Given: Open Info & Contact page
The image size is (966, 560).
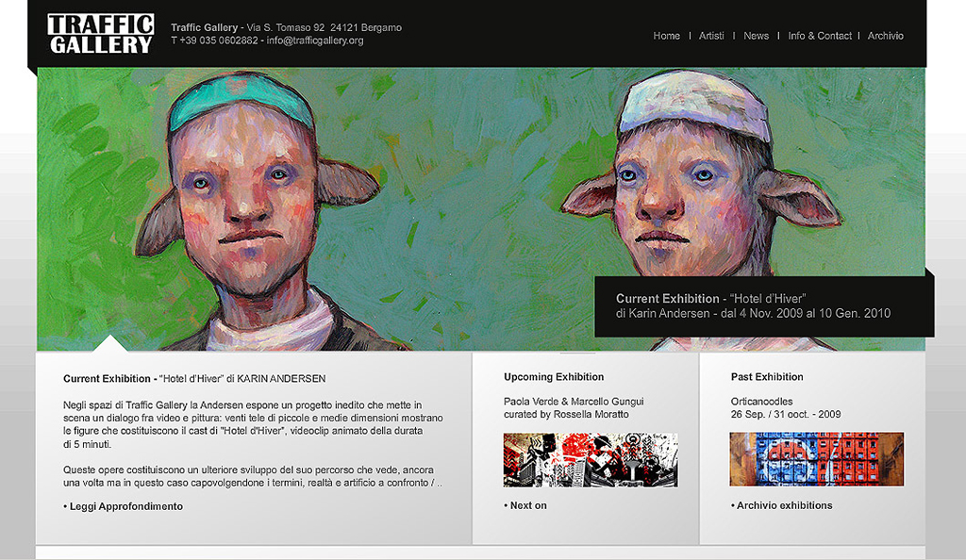Looking at the screenshot, I should pyautogui.click(x=820, y=36).
